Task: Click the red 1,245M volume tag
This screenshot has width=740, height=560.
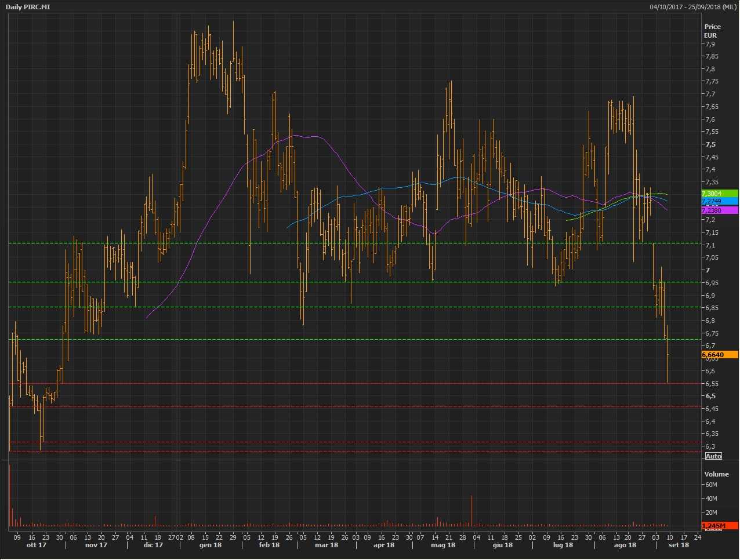Action: [719, 526]
